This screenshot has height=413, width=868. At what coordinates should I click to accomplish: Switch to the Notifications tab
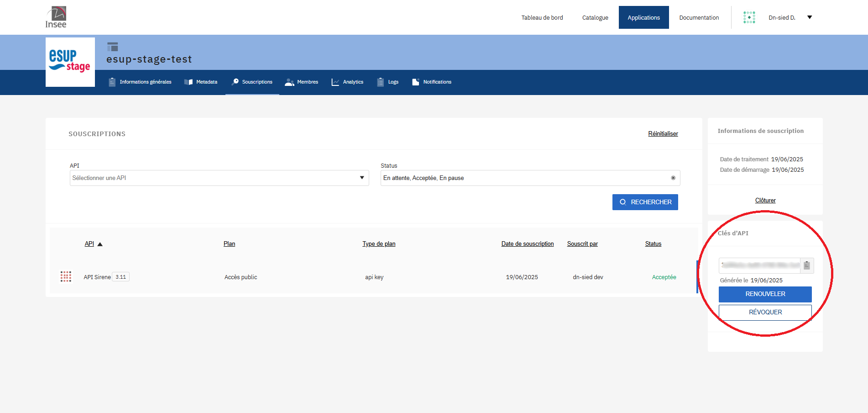point(432,82)
